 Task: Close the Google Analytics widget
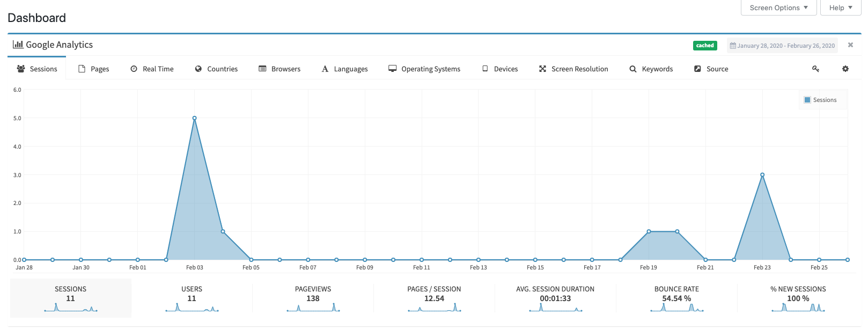tap(850, 45)
